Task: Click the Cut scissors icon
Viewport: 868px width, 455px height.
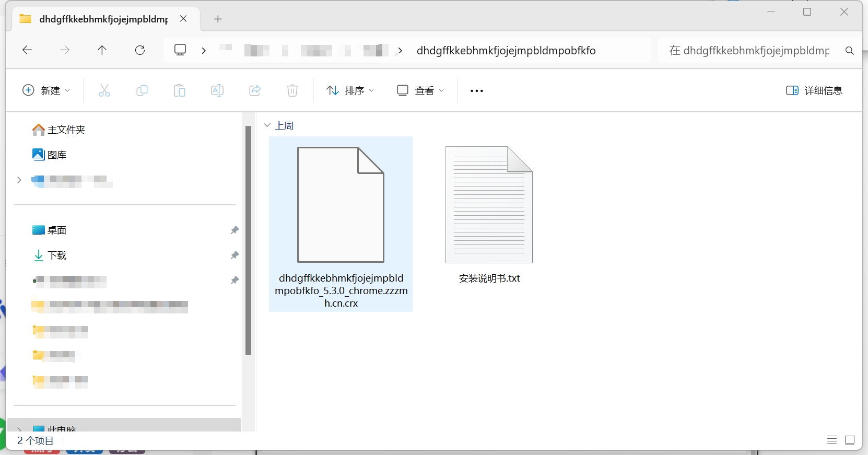Action: click(x=104, y=90)
